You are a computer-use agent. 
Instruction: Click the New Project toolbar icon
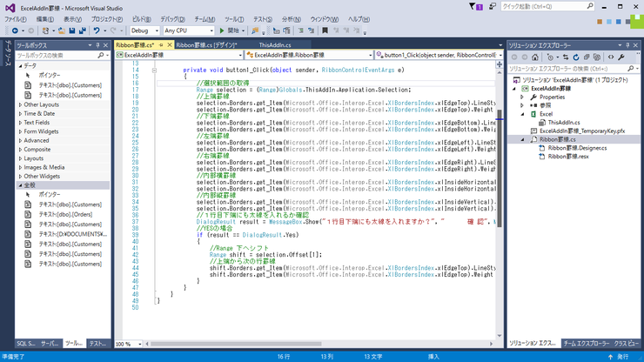point(45,30)
